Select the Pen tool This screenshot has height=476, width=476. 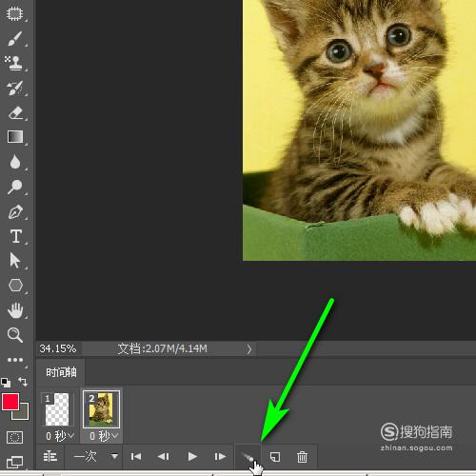pyautogui.click(x=15, y=211)
